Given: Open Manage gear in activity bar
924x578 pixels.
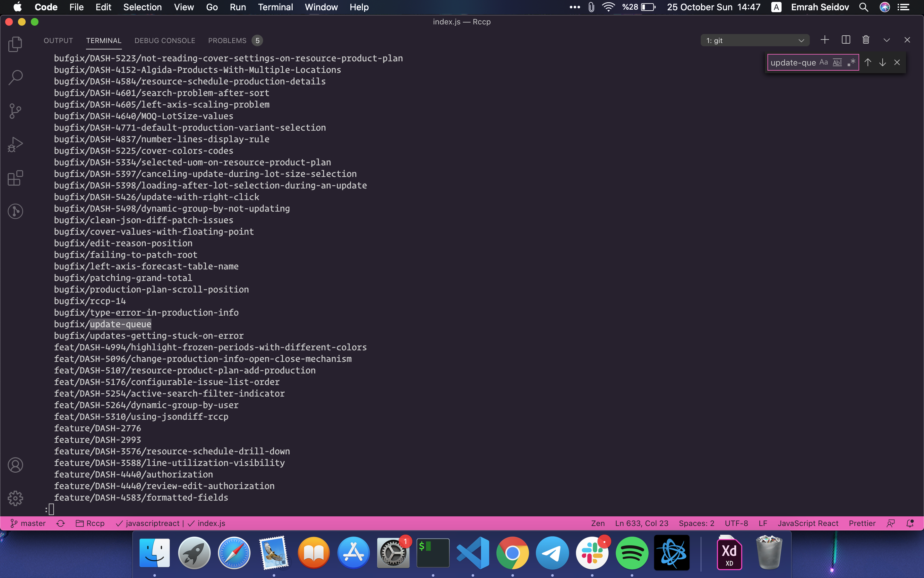Looking at the screenshot, I should 15,498.
